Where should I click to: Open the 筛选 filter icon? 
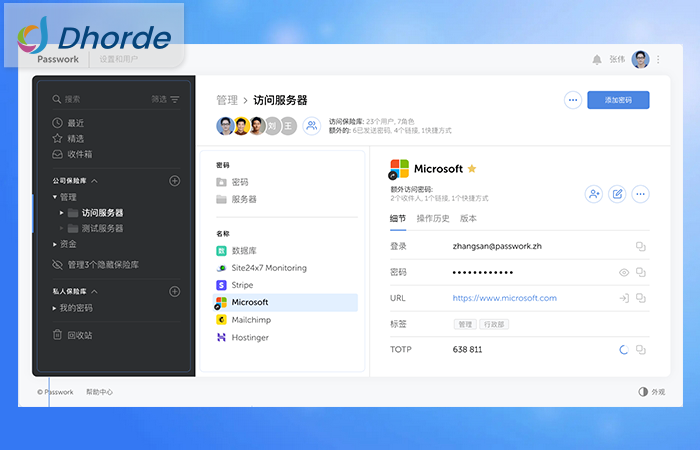pos(175,99)
